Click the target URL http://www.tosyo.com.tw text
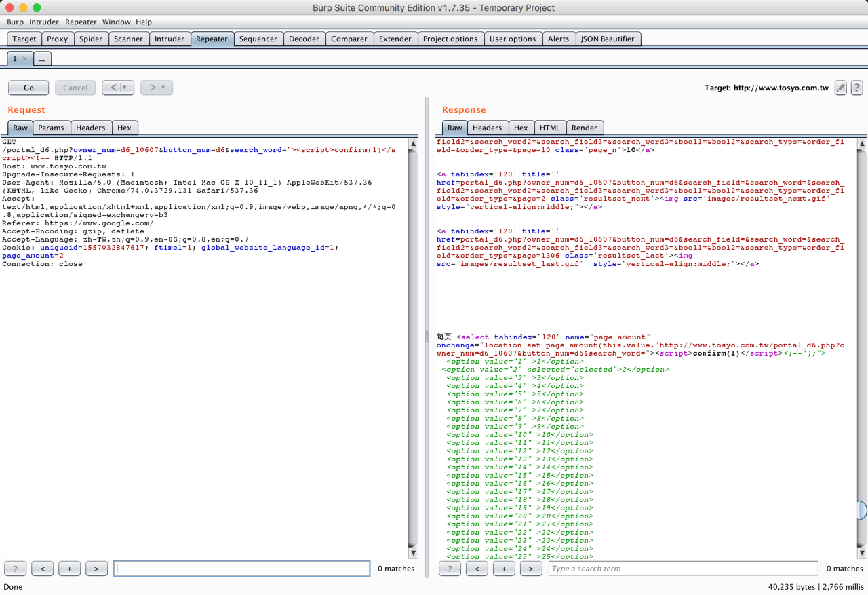Screen dimensions: 868x595 click(781, 88)
